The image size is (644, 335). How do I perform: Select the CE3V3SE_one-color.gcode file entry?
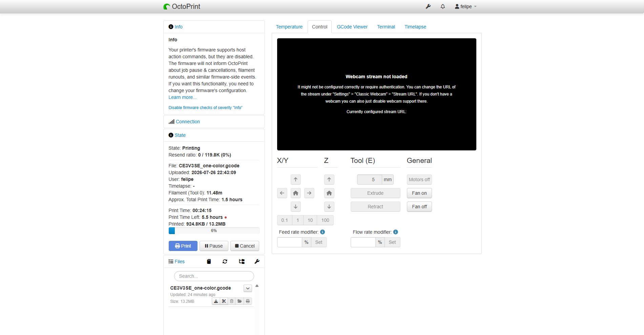[x=201, y=288]
